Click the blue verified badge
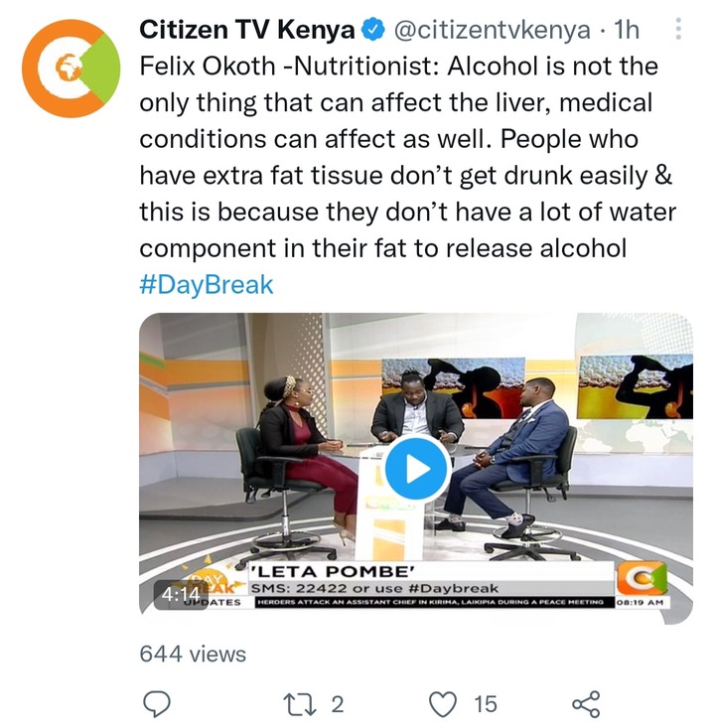Viewport: 715px width, 728px height. tap(372, 30)
